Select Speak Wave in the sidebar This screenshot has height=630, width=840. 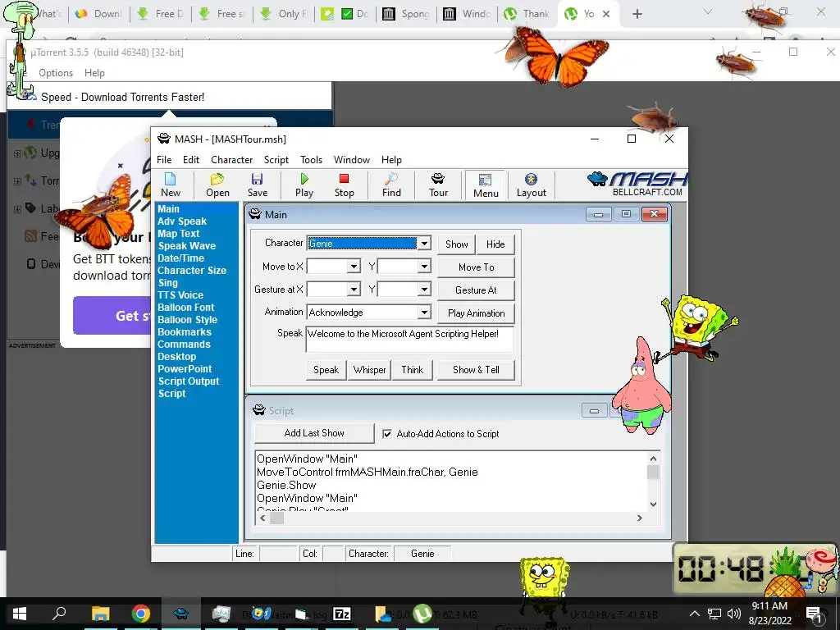click(186, 246)
